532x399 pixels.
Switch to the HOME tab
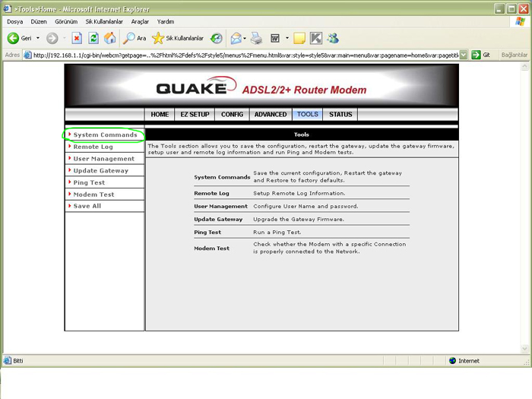(160, 114)
